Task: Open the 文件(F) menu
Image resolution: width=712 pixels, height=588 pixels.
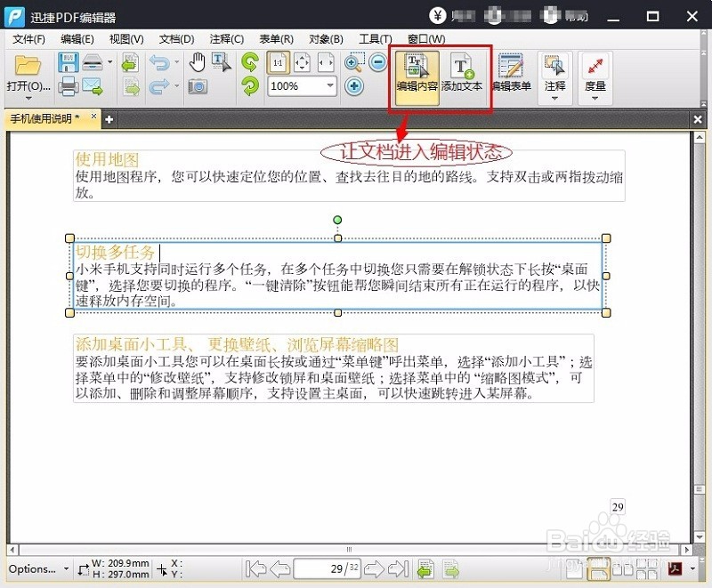Action: click(28, 39)
